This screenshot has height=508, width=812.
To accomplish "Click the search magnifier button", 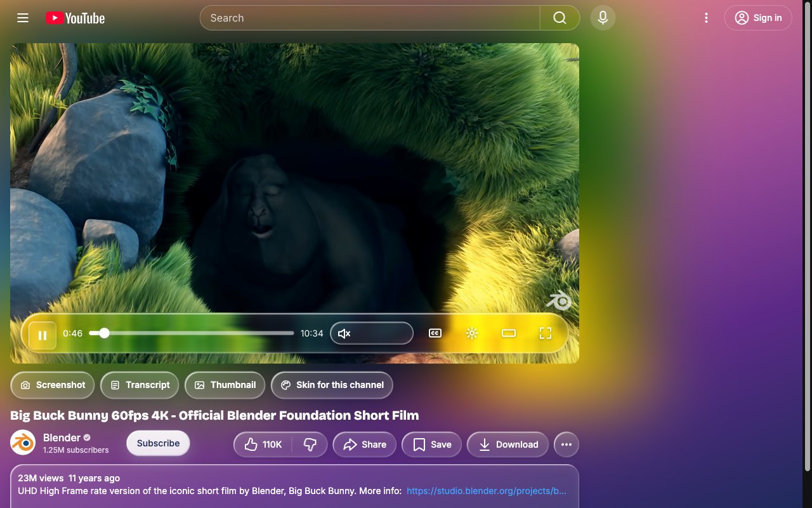I will (560, 18).
